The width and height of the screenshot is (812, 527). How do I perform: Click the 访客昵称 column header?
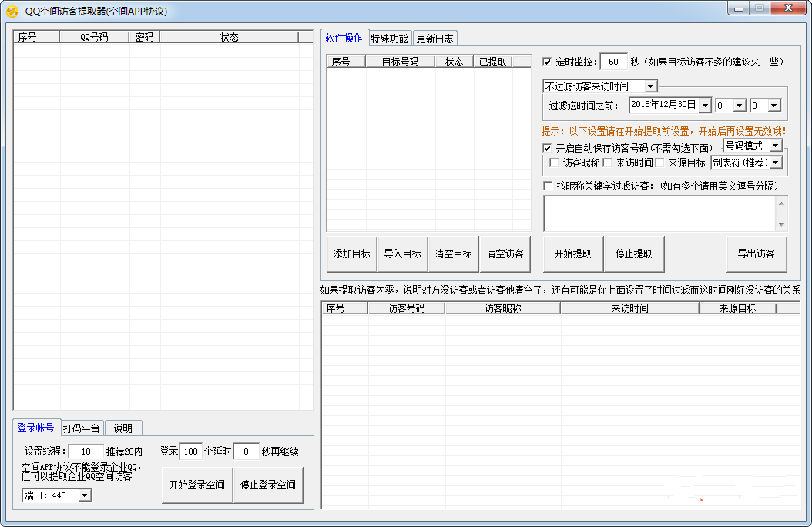pos(503,308)
